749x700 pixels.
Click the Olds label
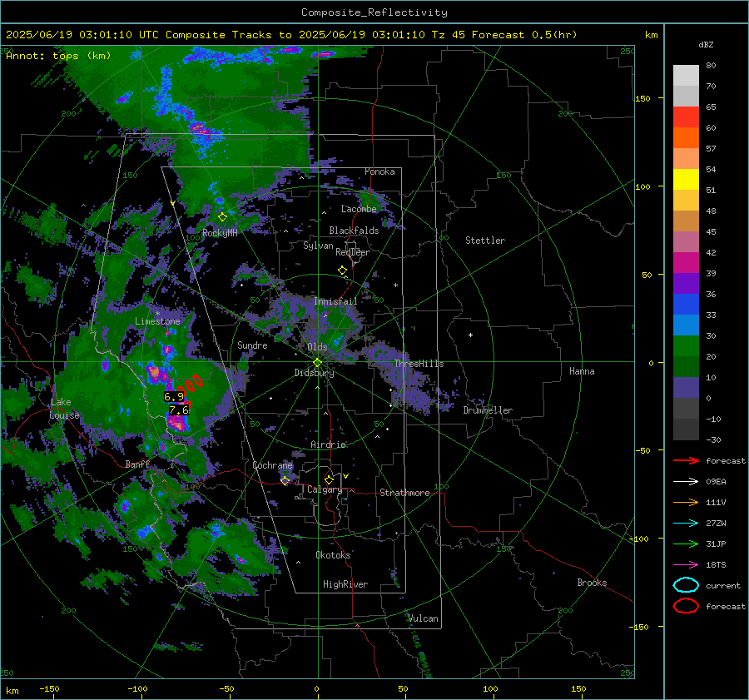coord(317,347)
